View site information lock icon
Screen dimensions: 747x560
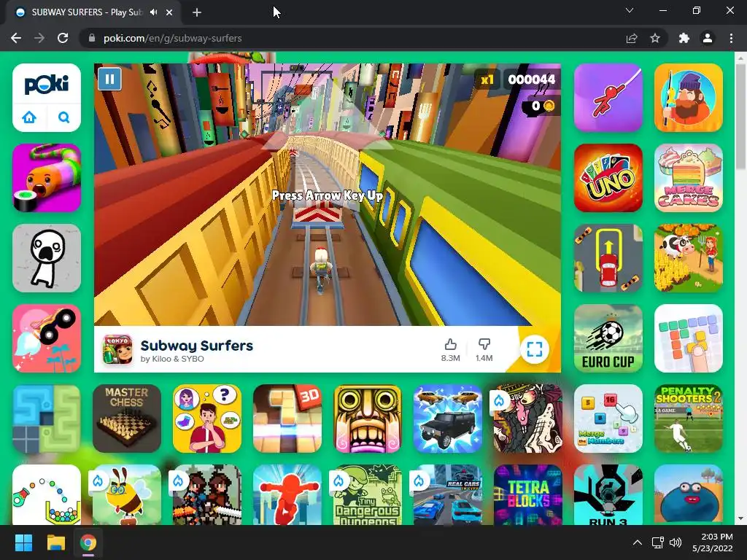tap(92, 38)
